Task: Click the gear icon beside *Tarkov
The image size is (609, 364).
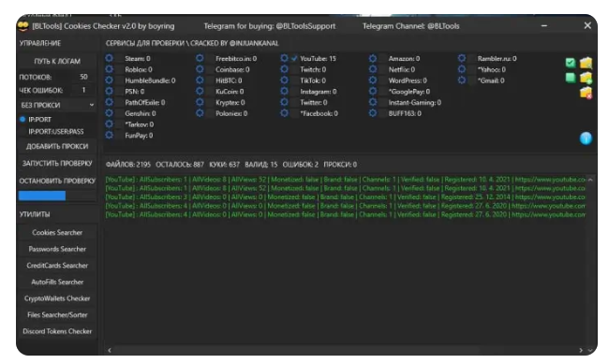Action: (x=109, y=124)
